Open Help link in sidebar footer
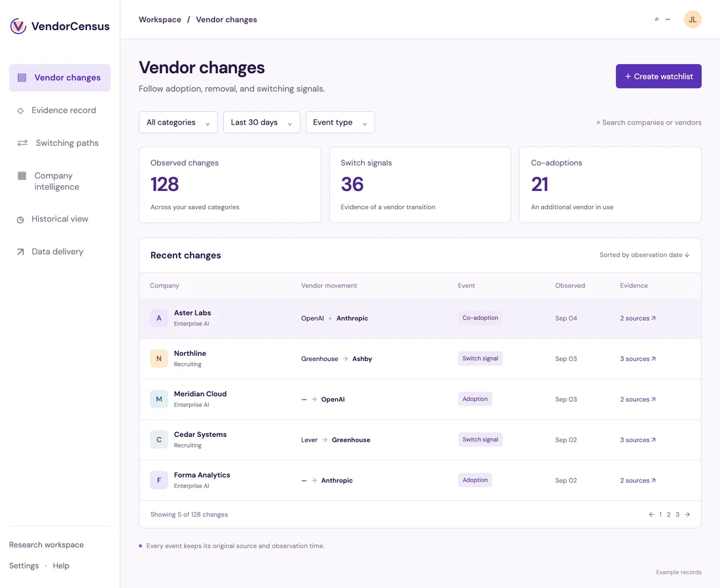The width and height of the screenshot is (720, 588). [61, 566]
